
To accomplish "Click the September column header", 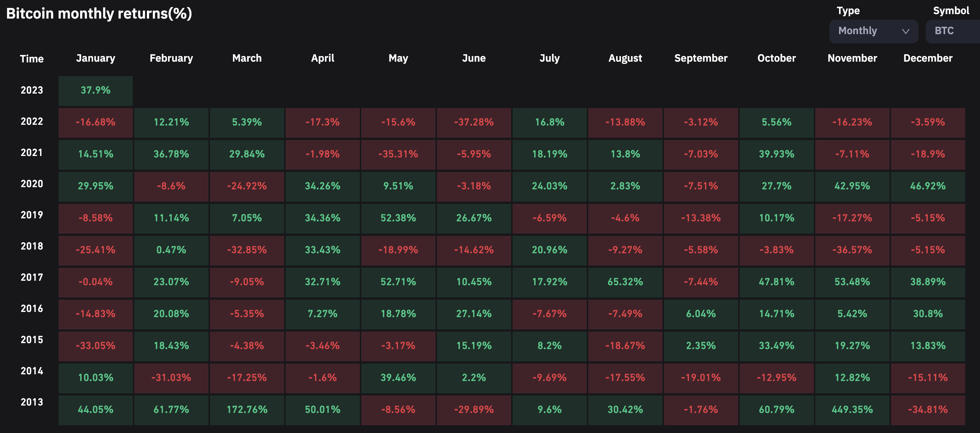I will [x=701, y=58].
